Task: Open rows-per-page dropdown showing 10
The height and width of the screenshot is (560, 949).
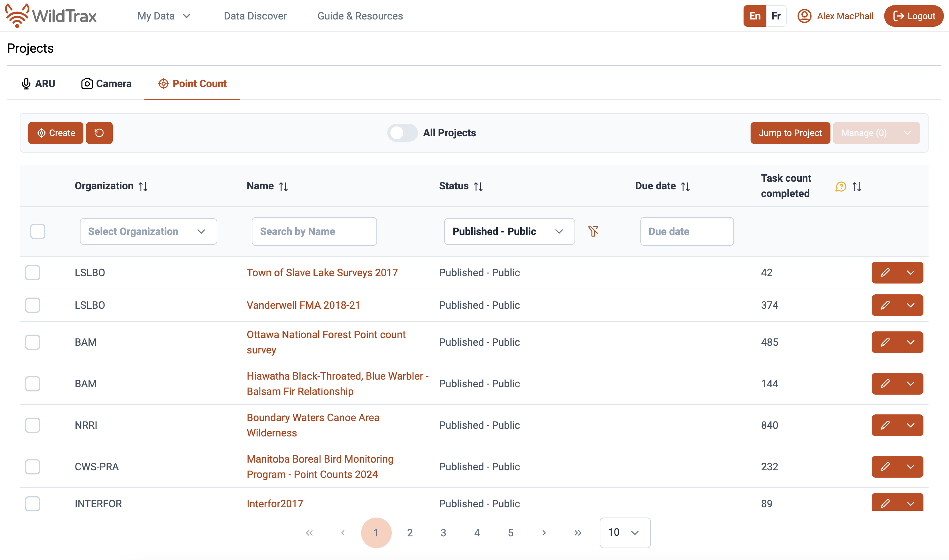Action: 625,533
